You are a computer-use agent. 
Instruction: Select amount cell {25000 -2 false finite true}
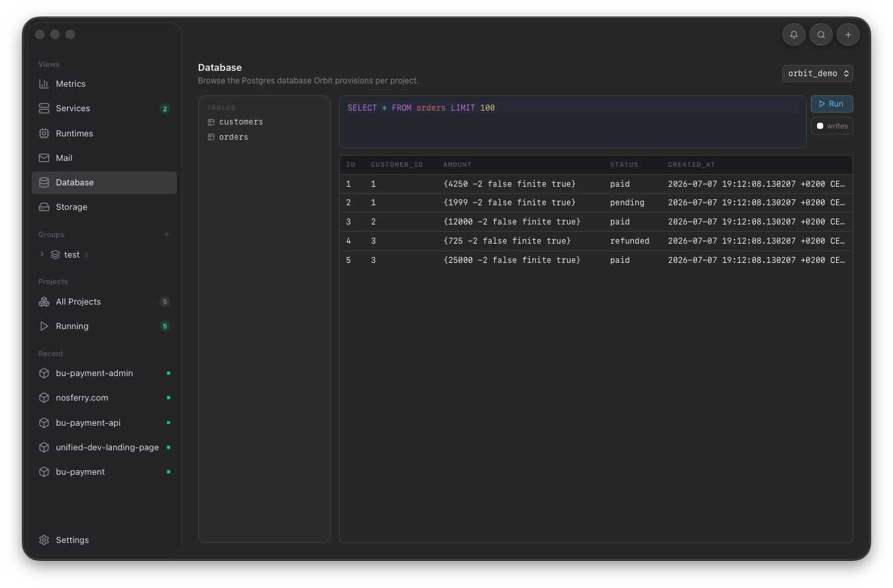(511, 260)
